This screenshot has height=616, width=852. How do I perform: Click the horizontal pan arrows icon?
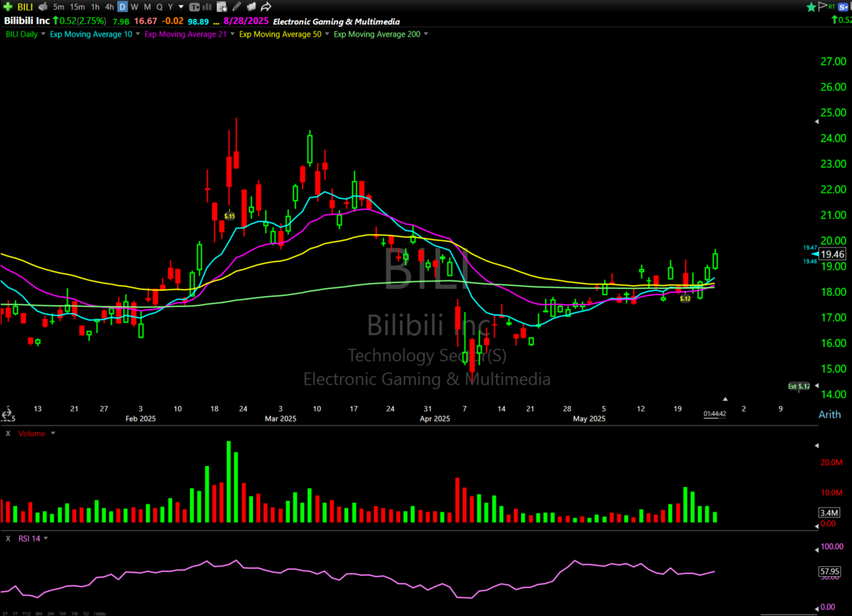(x=7, y=414)
